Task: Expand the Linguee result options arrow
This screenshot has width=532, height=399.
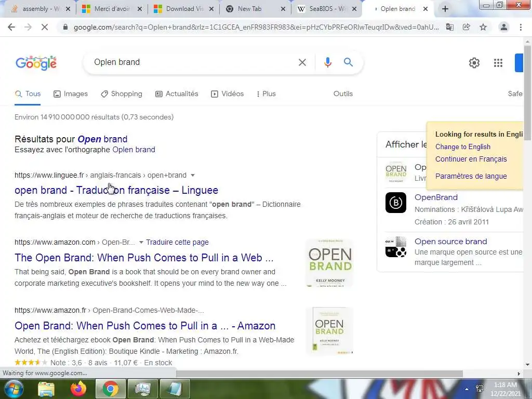Action: [x=193, y=176]
